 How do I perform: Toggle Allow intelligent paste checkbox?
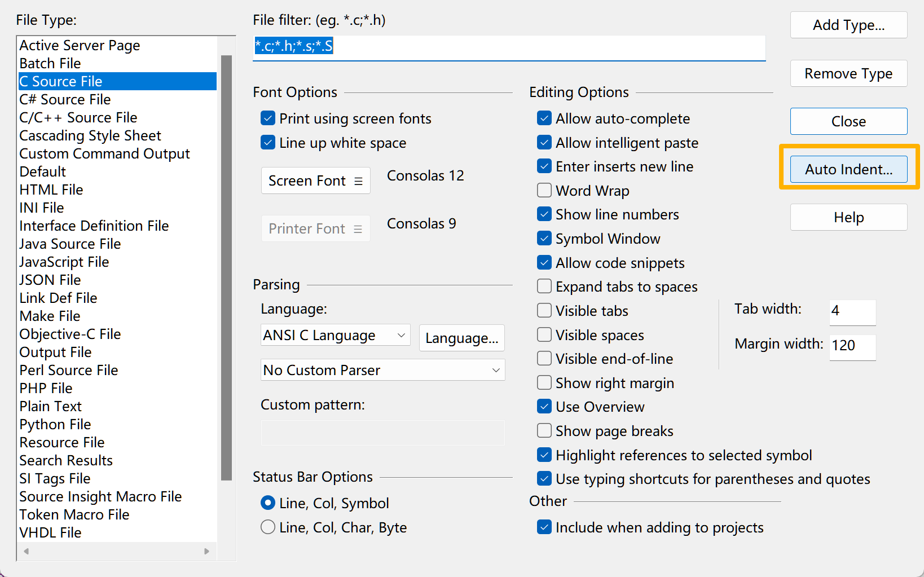click(544, 143)
